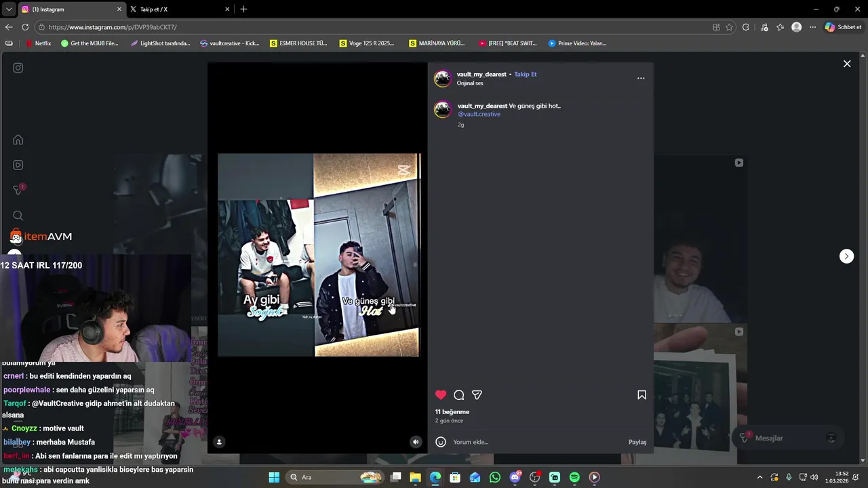Add this page to favorites star
Image resolution: width=868 pixels, height=488 pixels.
tap(729, 27)
